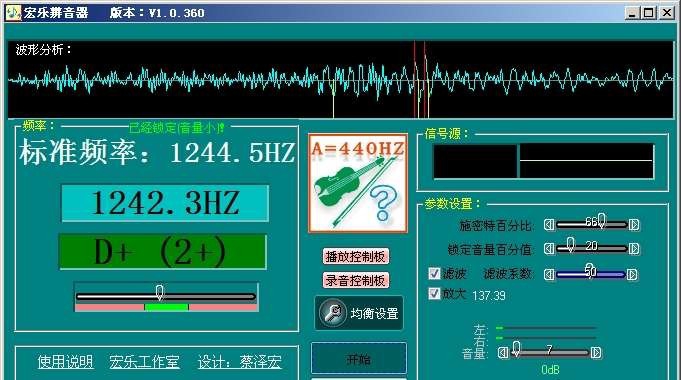Click the 1242.3HZ measured frequency display
Image resolution: width=681 pixels, height=380 pixels.
click(165, 203)
